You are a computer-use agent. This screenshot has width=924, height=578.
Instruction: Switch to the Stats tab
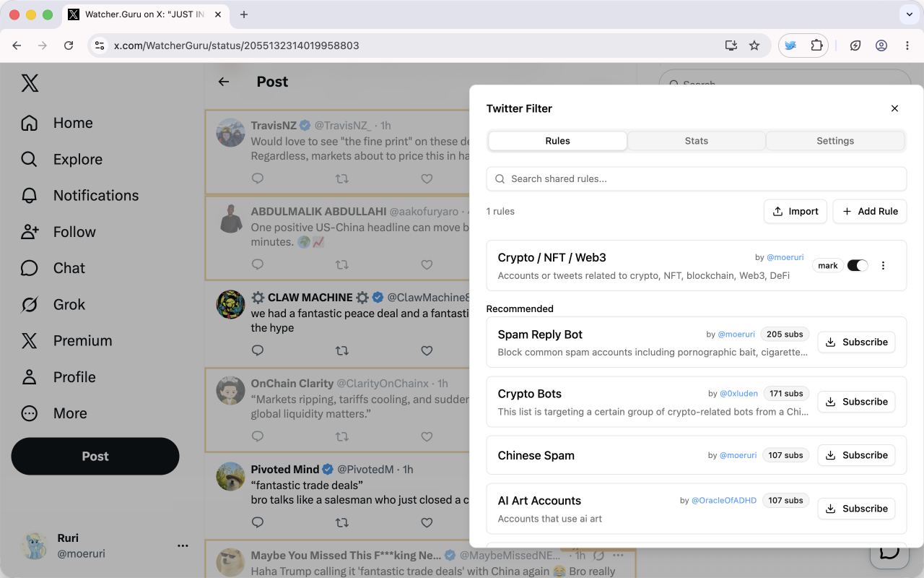coord(697,141)
